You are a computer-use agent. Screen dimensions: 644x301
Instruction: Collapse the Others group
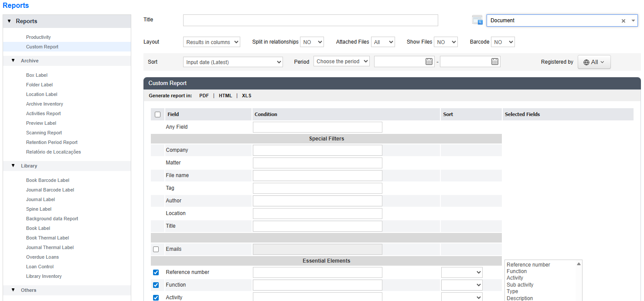click(x=14, y=290)
